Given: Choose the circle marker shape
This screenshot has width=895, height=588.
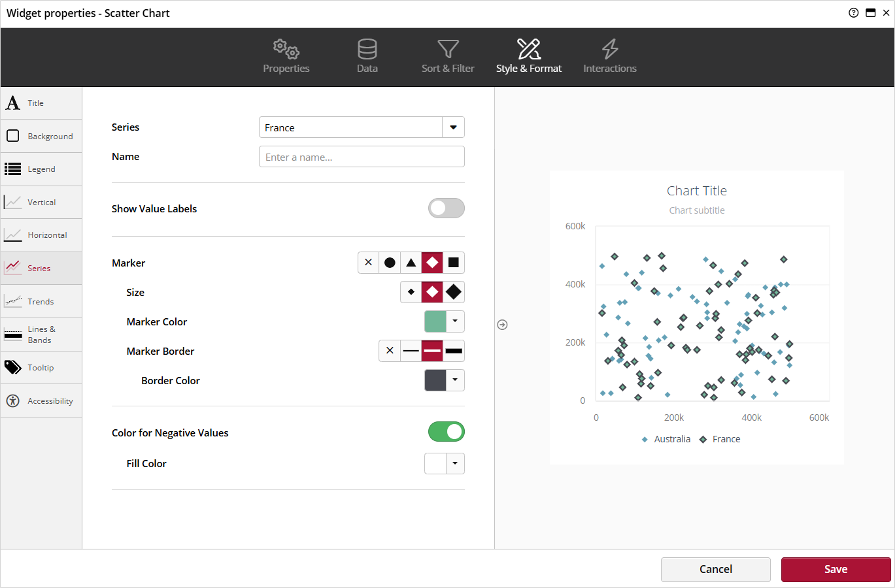Looking at the screenshot, I should 390,263.
